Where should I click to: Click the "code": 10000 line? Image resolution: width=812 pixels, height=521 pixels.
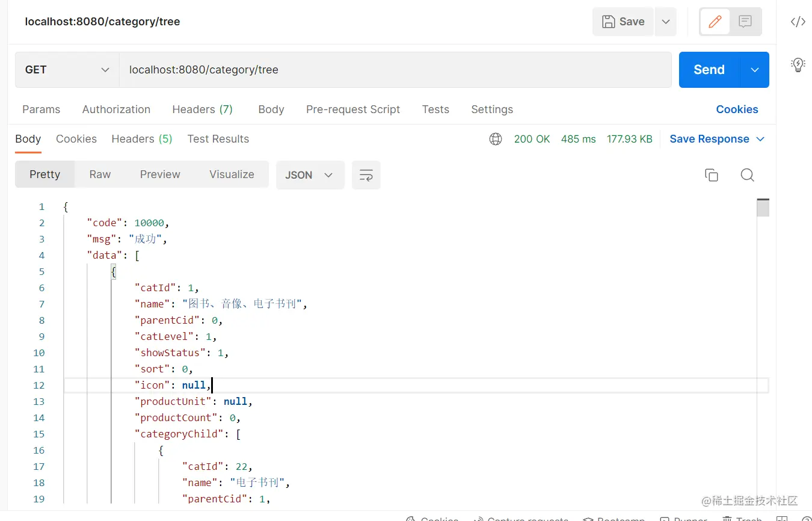tap(128, 223)
